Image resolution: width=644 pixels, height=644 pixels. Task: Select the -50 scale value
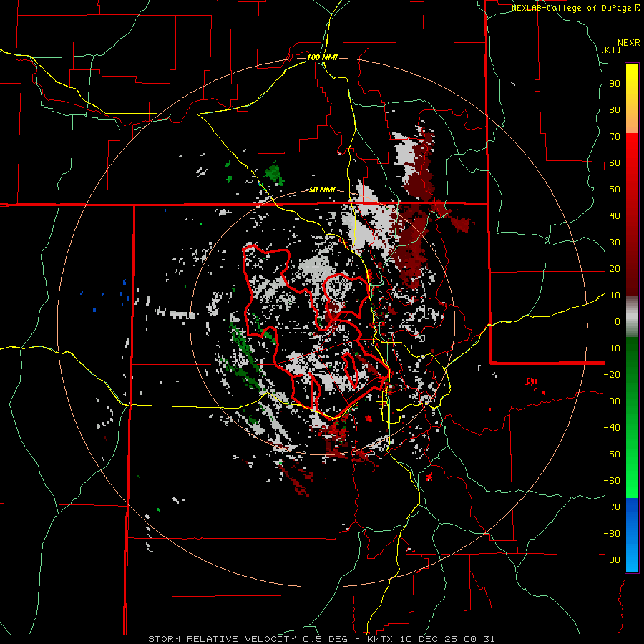(612, 454)
